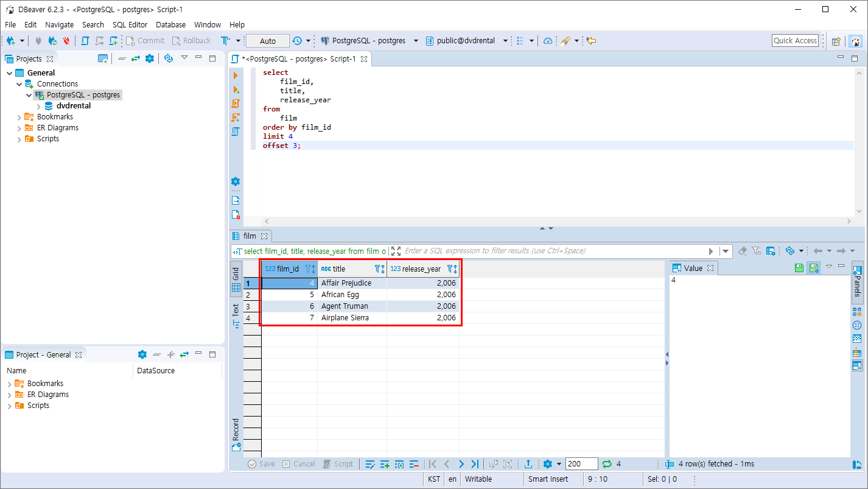Screen dimensions: 868x489
Task: Click the Reconnect toolbar icon
Action: click(52, 41)
